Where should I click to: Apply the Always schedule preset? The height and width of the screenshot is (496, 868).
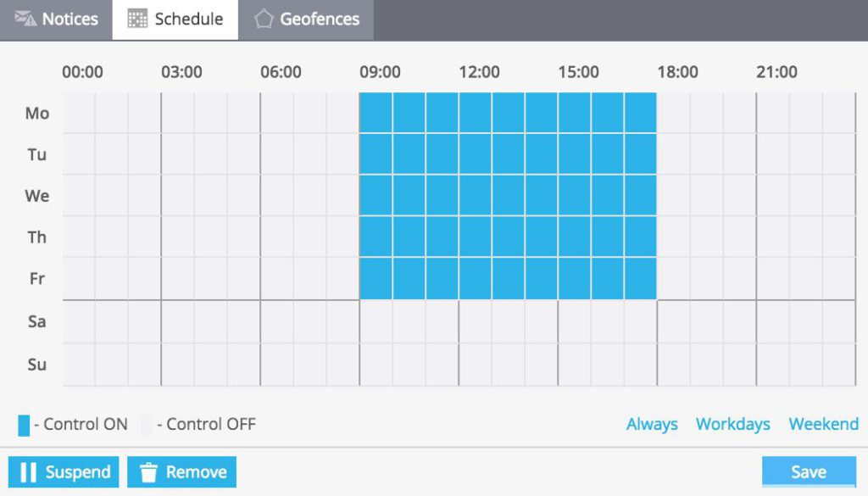pyautogui.click(x=652, y=425)
